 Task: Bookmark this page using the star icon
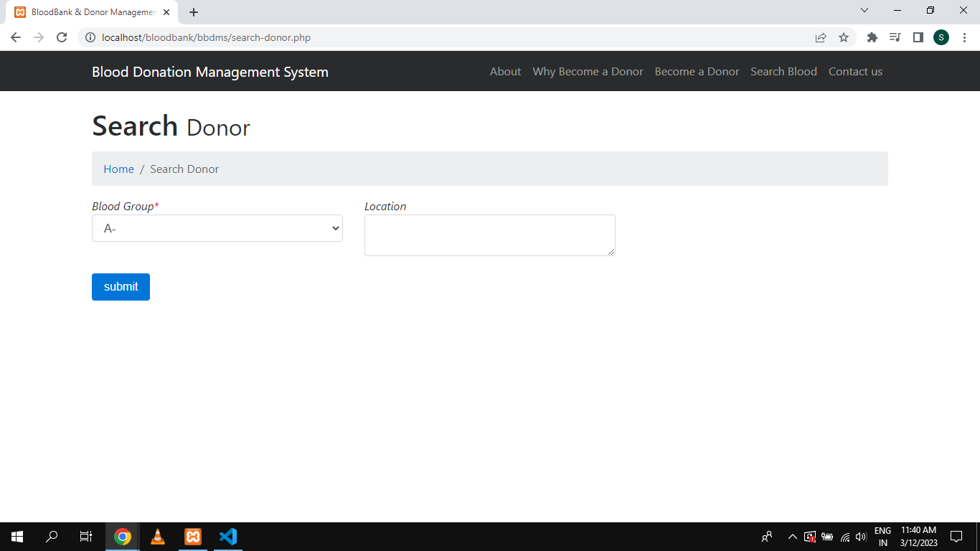pyautogui.click(x=843, y=37)
